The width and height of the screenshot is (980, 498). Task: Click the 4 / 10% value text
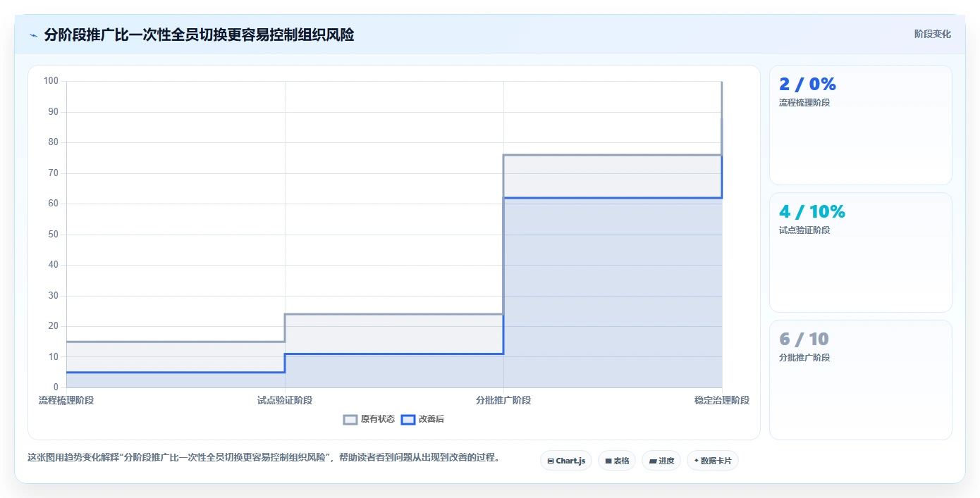[812, 212]
